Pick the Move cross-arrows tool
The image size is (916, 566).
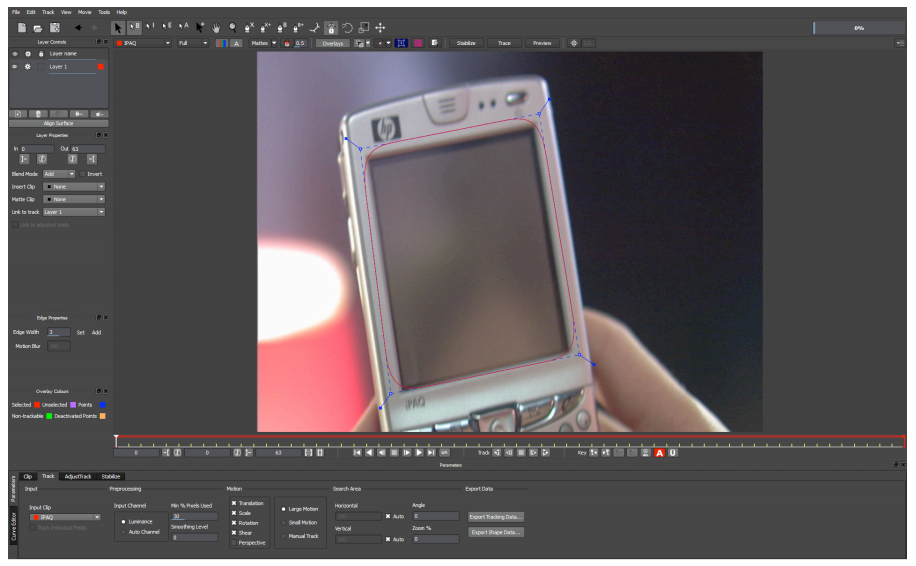380,27
